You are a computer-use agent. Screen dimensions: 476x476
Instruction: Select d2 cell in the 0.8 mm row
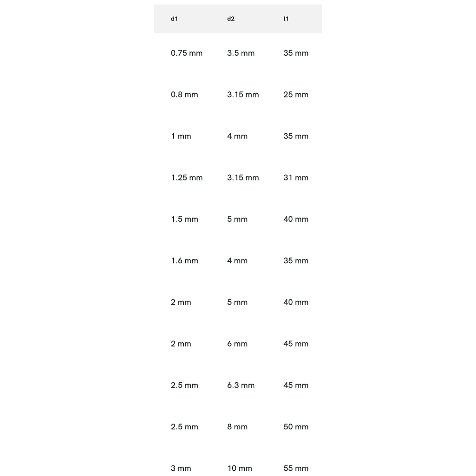pos(243,95)
